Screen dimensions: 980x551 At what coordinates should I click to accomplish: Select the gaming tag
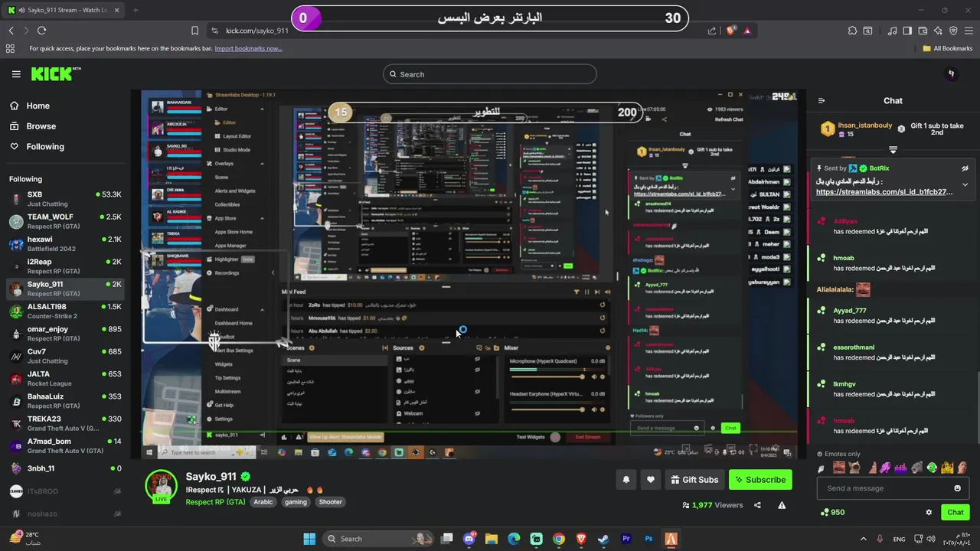tap(296, 502)
